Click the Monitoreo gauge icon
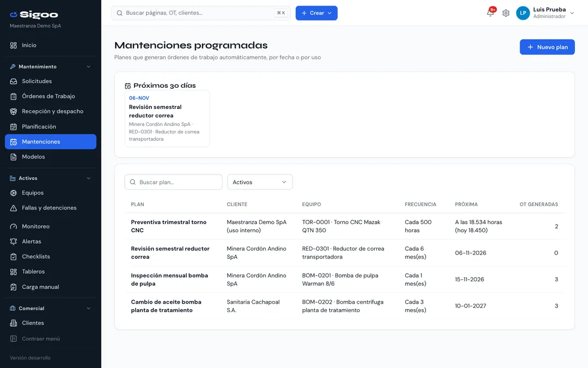This screenshot has width=588, height=368. pyautogui.click(x=14, y=227)
